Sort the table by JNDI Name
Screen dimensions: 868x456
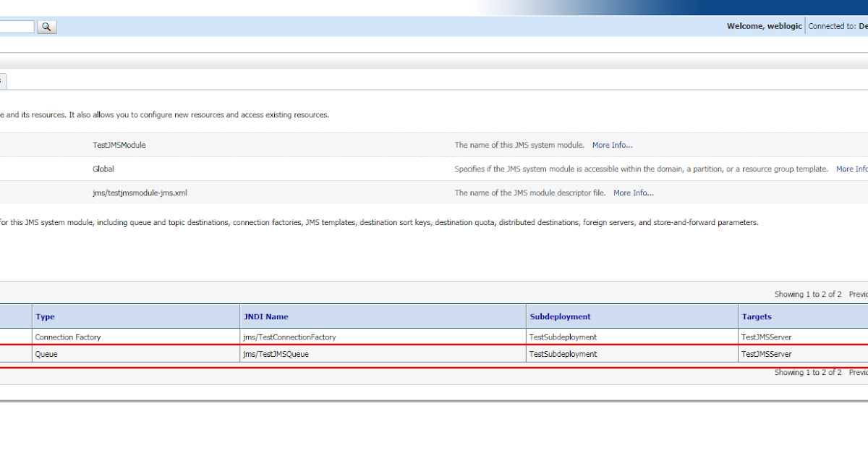click(268, 316)
